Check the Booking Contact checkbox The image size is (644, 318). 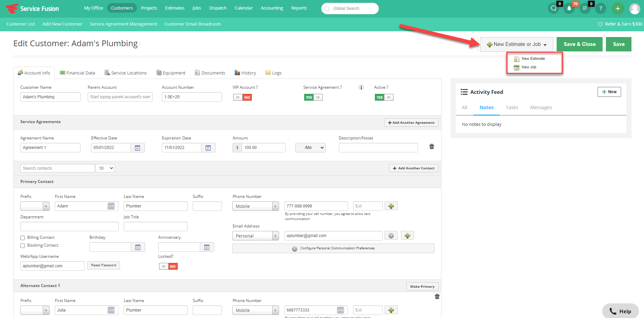(23, 246)
